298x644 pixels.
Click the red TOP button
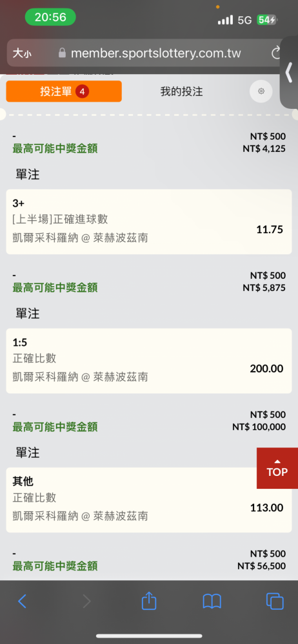(x=277, y=468)
